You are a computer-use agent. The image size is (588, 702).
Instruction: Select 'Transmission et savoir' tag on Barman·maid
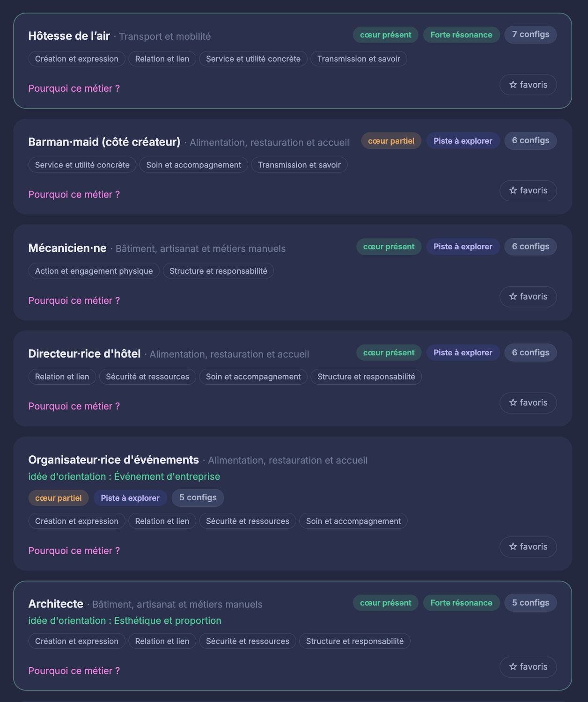(299, 165)
